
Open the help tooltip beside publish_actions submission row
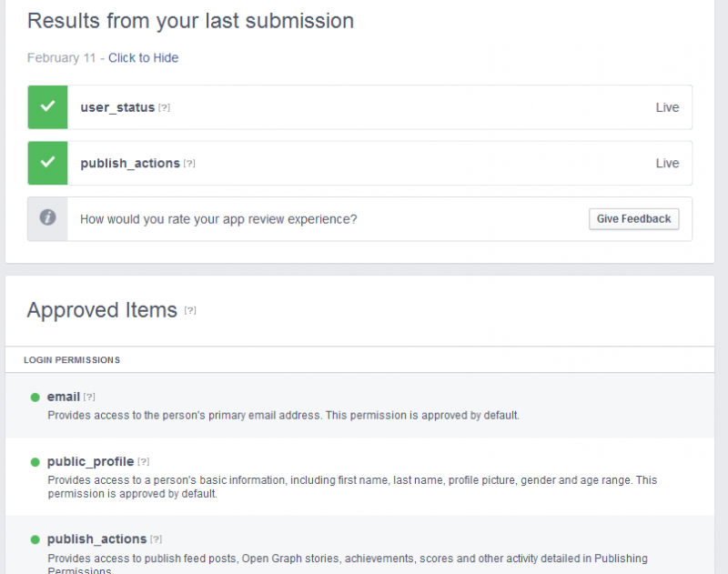189,164
